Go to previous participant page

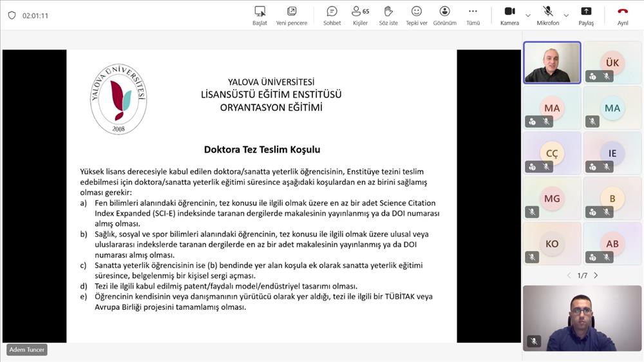569,276
